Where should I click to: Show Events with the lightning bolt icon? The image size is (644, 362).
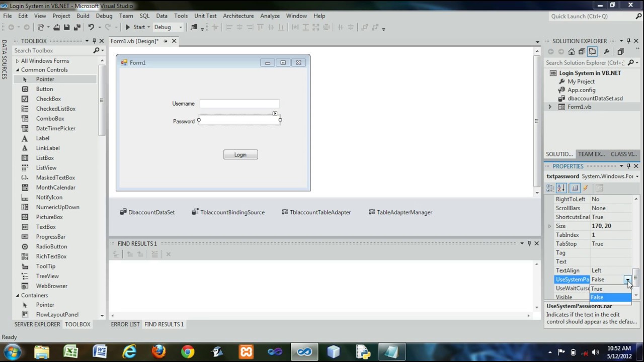tap(586, 188)
